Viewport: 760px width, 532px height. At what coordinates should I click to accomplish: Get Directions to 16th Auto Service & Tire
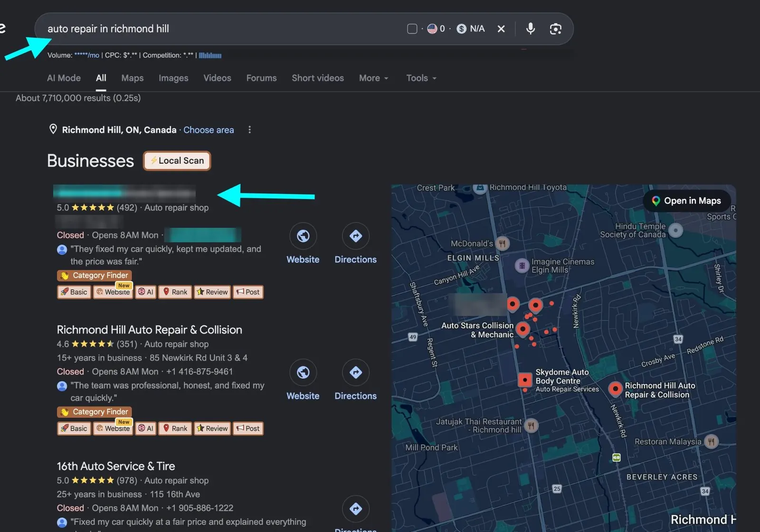pyautogui.click(x=356, y=509)
